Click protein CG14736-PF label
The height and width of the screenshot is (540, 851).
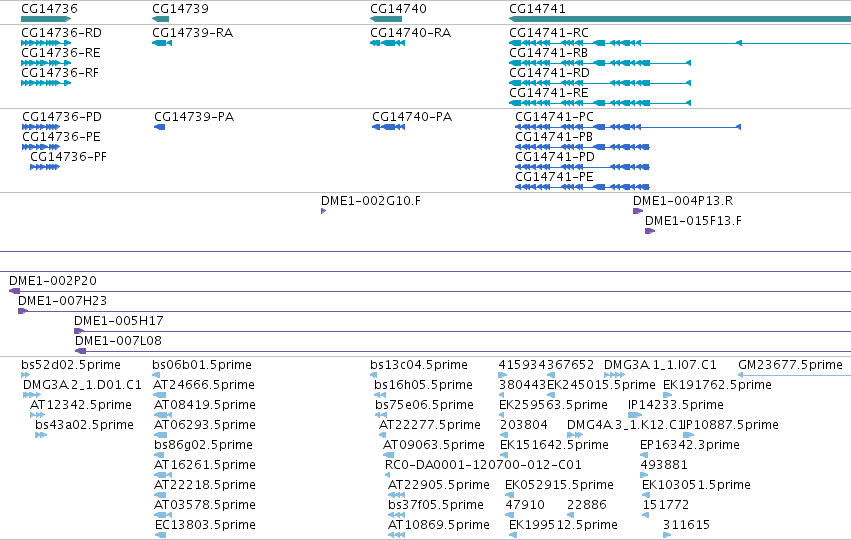[x=68, y=157]
